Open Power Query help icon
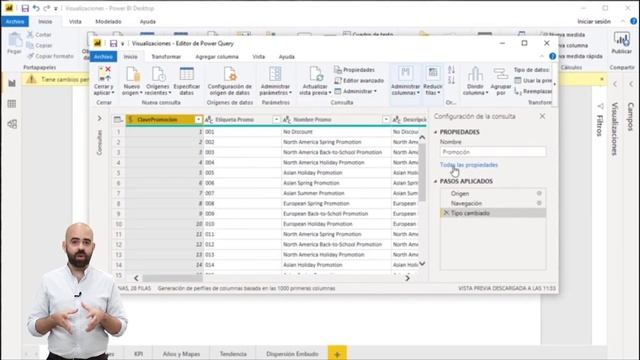Screen dimensions: 640x360 pyautogui.click(x=552, y=56)
